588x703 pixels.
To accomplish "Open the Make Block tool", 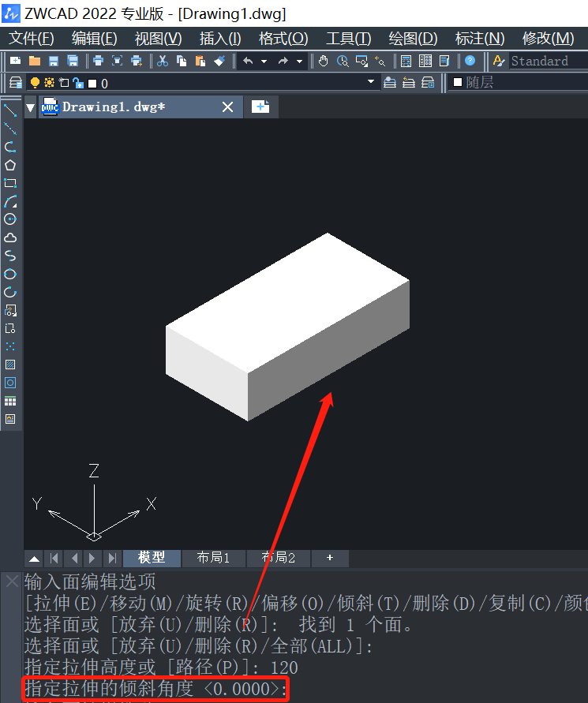I will pos(10,328).
